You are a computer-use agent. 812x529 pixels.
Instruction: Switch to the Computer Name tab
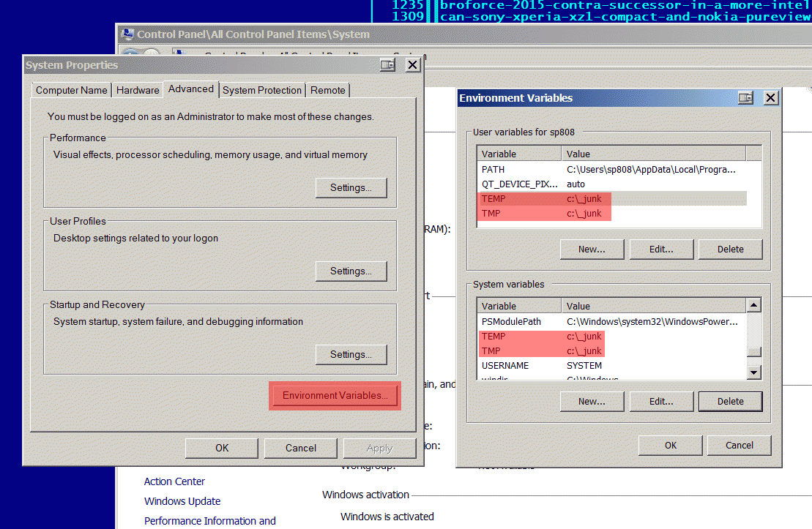tap(72, 90)
